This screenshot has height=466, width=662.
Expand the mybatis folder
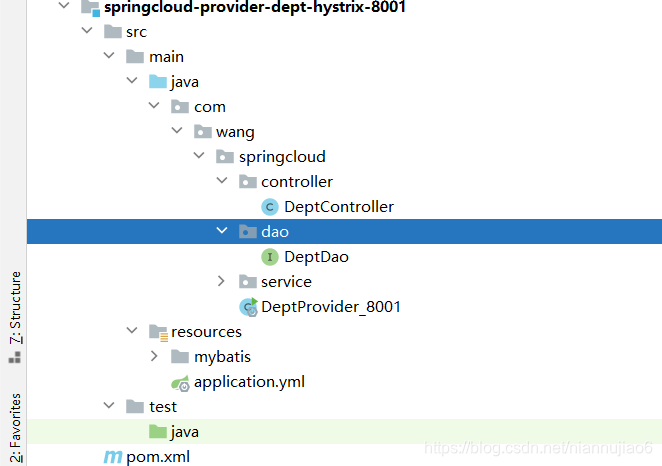pos(154,356)
